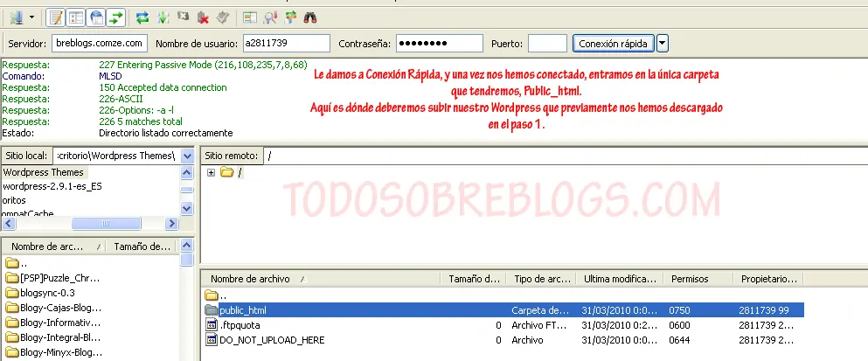Screen dimensions: 868x361
Task: Sort remote list by Tipo de arc... column
Action: click(541, 279)
